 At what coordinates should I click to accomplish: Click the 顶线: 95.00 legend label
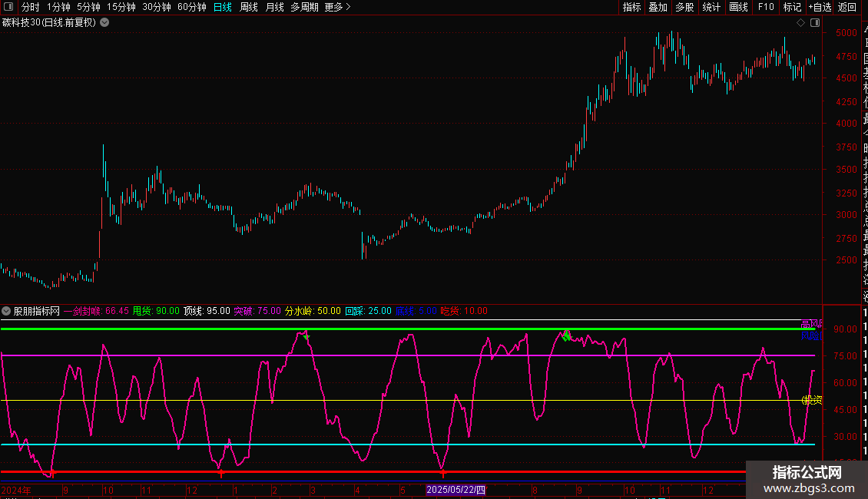click(207, 311)
